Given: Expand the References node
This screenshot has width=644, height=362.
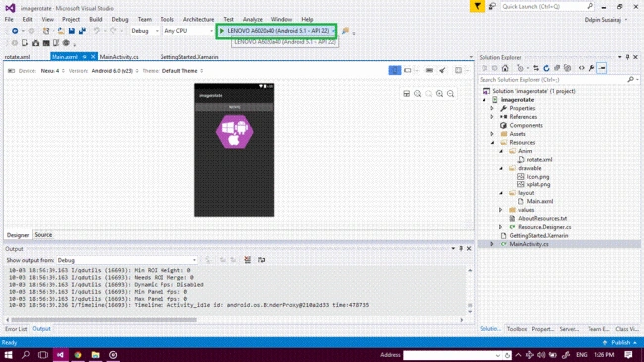Looking at the screenshot, I should click(492, 117).
